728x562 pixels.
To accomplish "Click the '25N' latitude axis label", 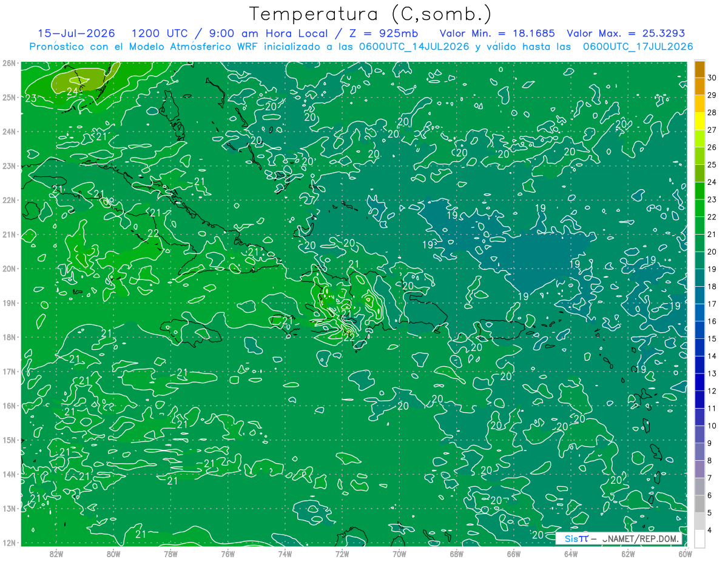I will pyautogui.click(x=9, y=97).
